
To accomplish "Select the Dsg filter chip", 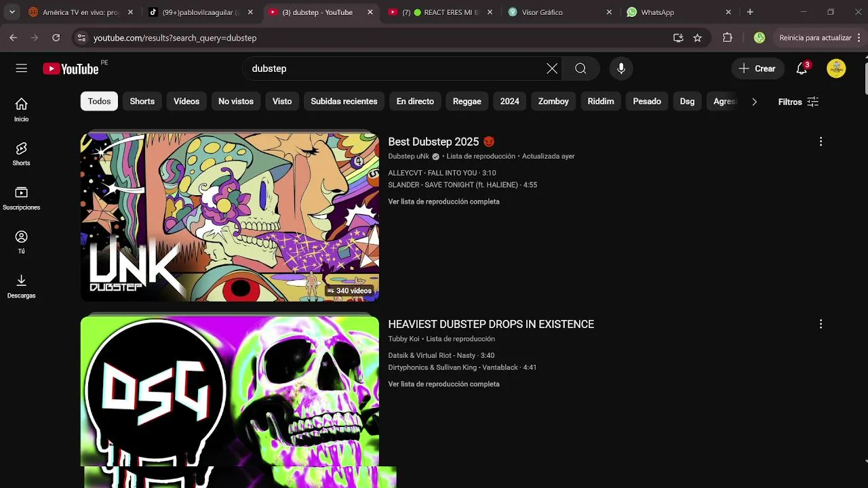I will (x=688, y=101).
